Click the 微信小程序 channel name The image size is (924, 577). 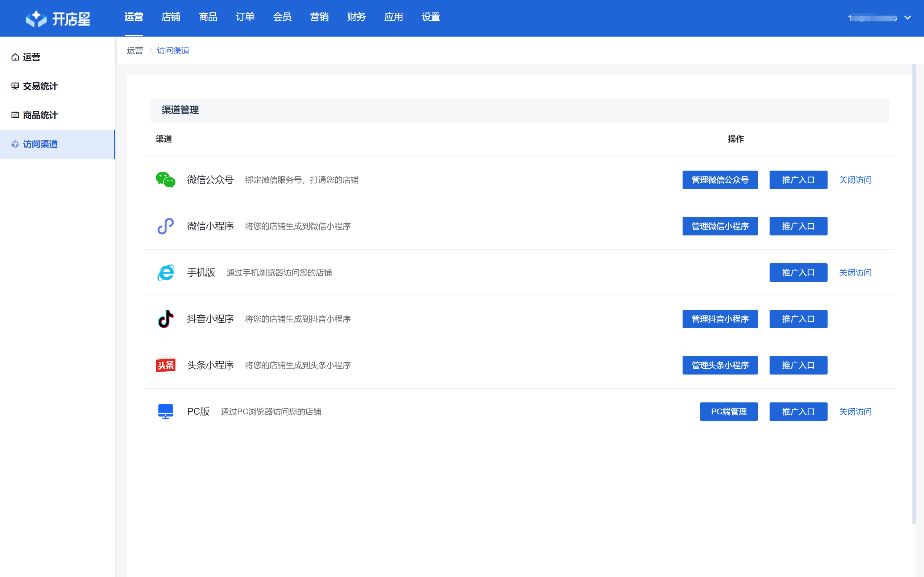point(210,226)
